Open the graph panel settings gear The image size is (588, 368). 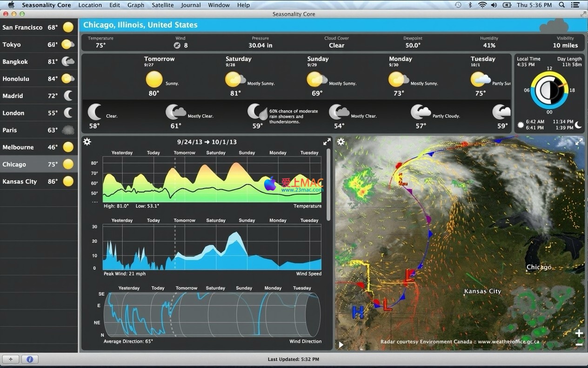87,142
